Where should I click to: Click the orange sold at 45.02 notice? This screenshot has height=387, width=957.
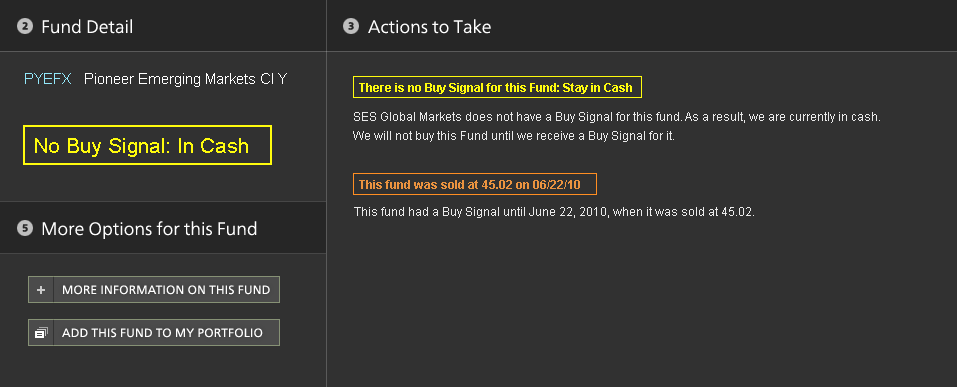tap(475, 184)
